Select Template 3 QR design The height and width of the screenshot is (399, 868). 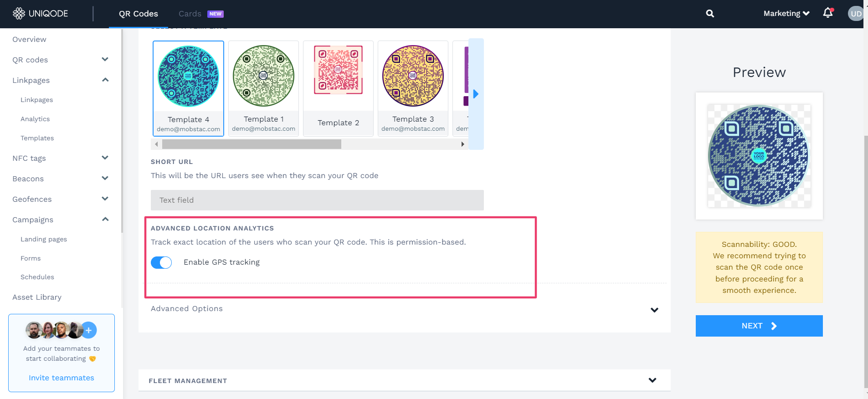pos(413,88)
